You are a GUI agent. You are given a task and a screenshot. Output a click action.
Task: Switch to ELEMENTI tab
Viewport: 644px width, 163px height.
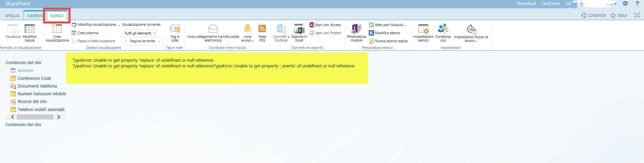coord(35,16)
